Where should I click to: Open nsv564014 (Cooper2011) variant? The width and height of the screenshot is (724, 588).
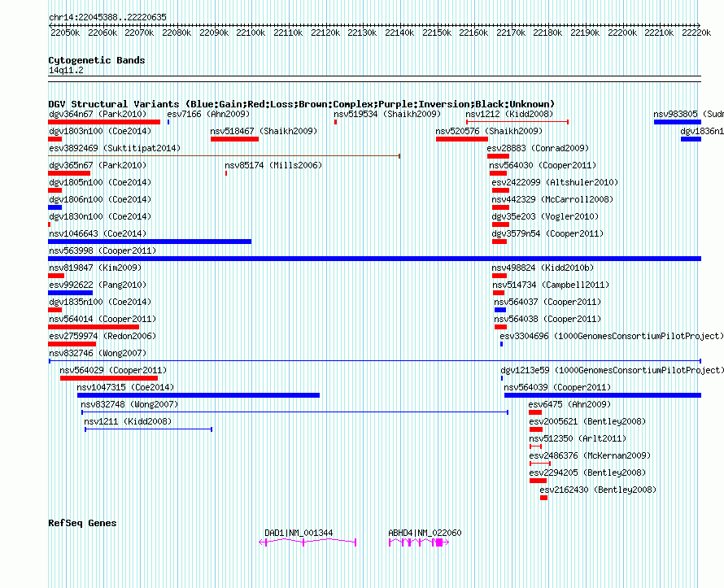pos(102,319)
